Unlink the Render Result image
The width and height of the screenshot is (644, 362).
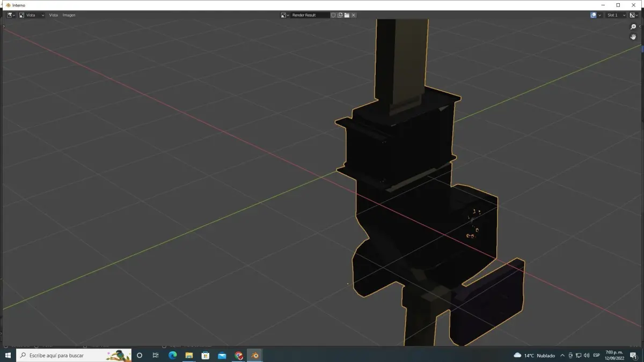click(x=354, y=15)
